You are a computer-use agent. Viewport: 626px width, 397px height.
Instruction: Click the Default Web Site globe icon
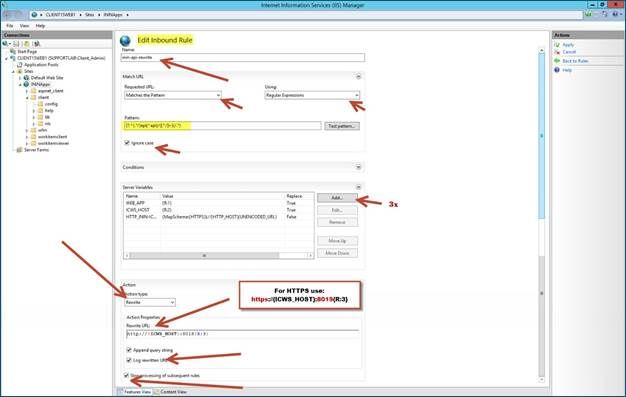coord(26,77)
